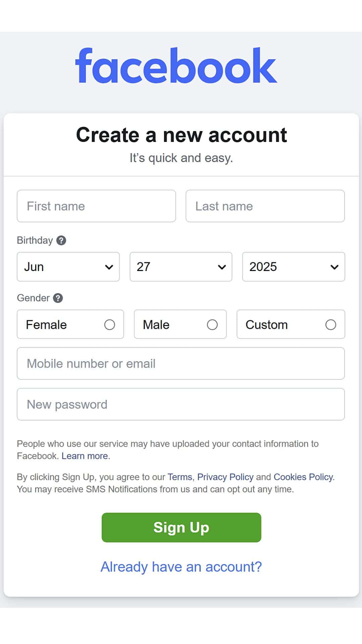Click the Facebook logo
Image resolution: width=362 pixels, height=644 pixels.
pos(176,66)
